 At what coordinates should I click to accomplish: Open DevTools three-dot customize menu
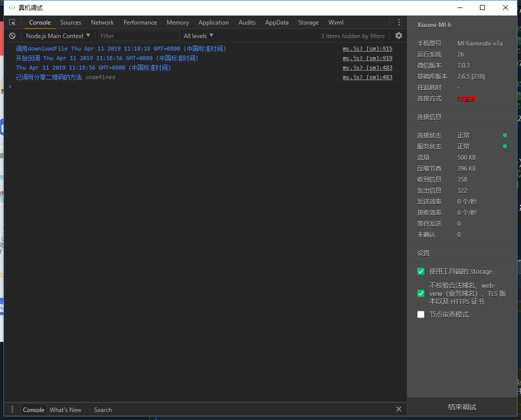(x=399, y=23)
